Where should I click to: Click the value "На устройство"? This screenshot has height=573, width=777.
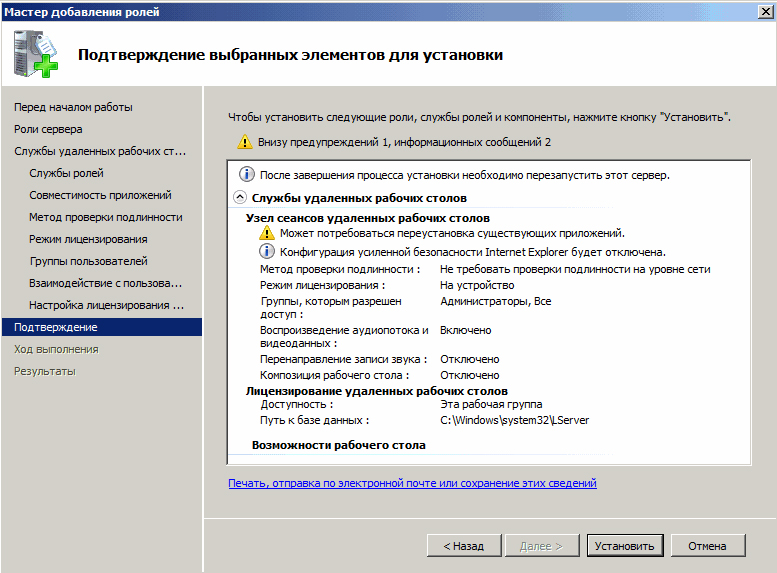[477, 285]
